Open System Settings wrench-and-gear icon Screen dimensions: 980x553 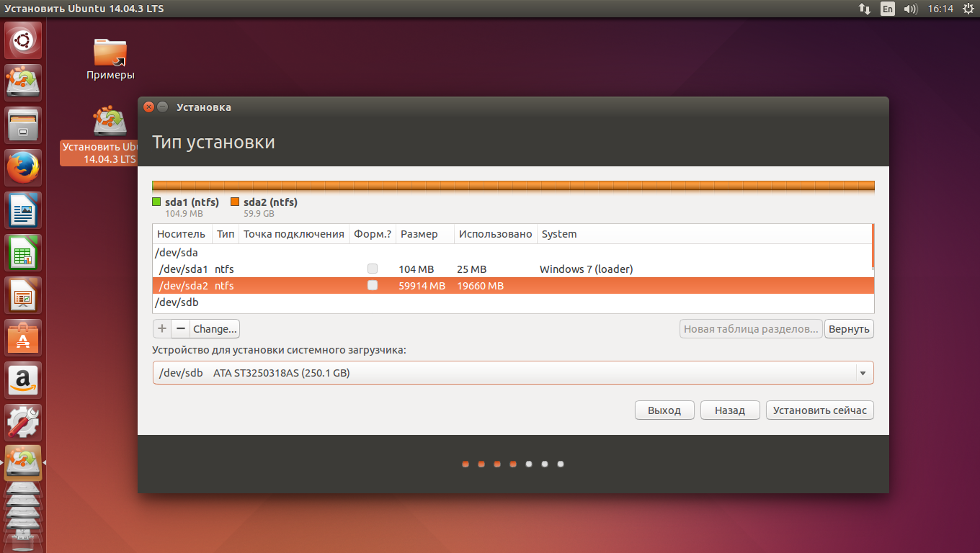24,423
